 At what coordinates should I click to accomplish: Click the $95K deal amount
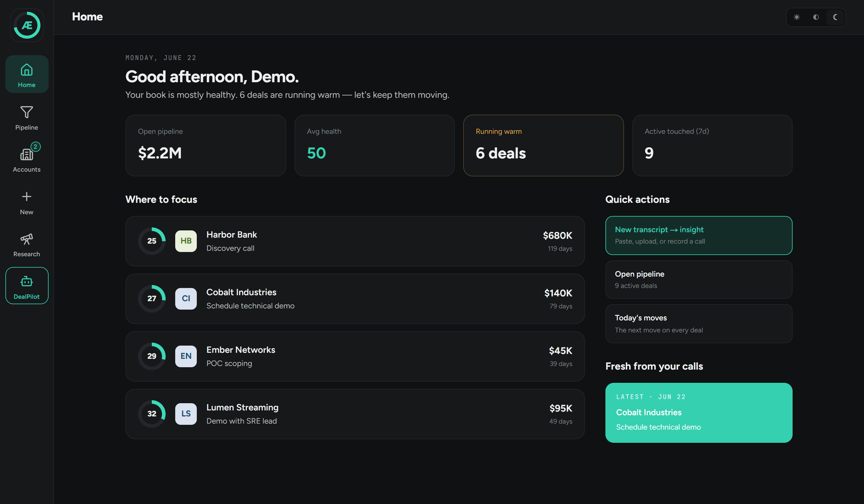(x=561, y=408)
